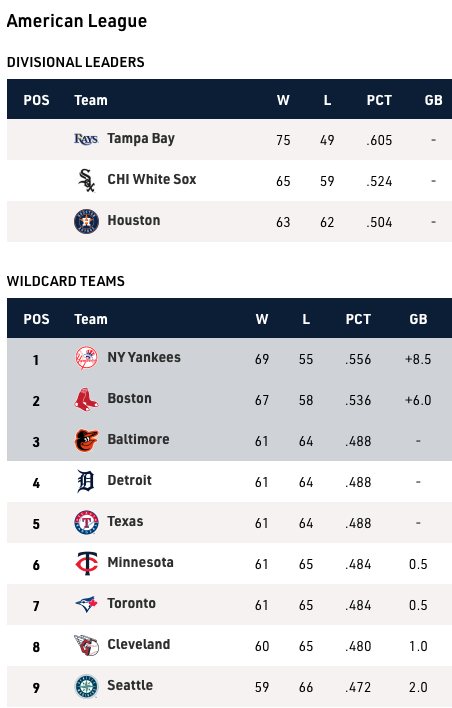Open the Tampa Bay team link
Screen dimensions: 452x708
click(x=141, y=139)
